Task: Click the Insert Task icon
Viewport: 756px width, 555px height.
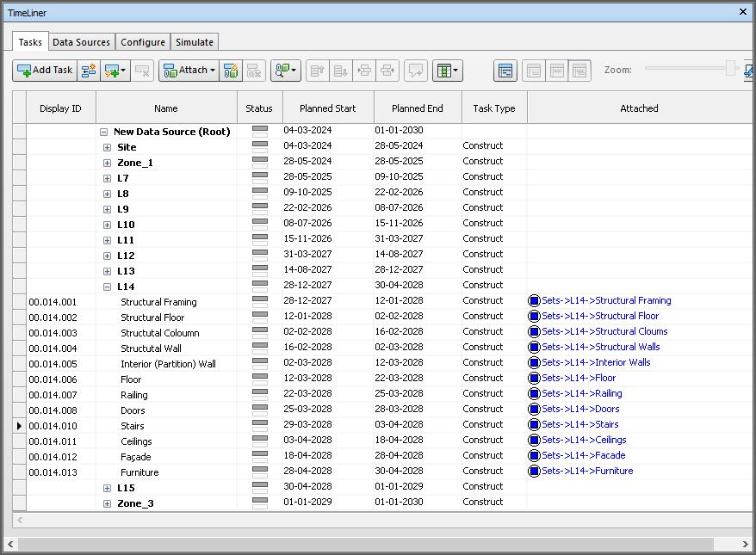Action: coord(89,71)
